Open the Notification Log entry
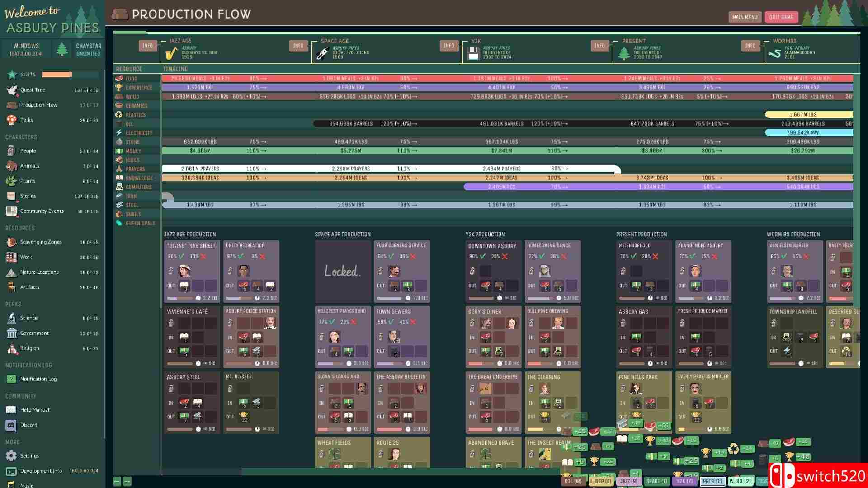868x488 pixels. 38,379
